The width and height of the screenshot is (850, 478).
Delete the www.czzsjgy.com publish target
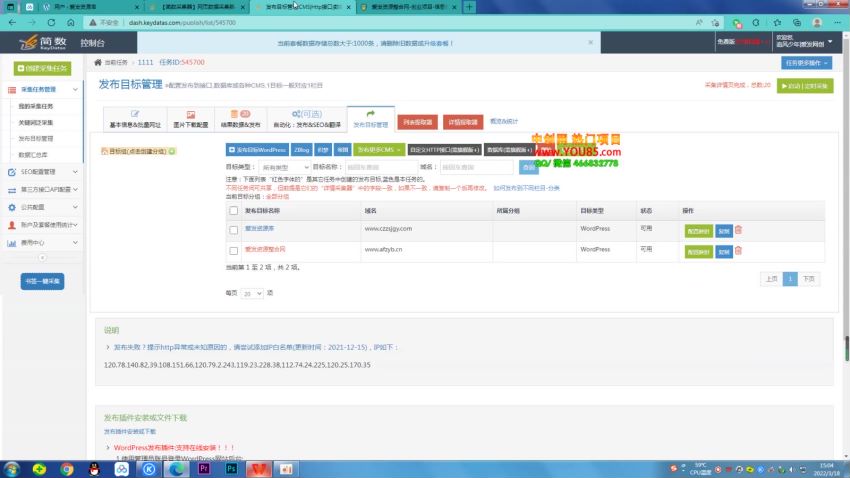(x=738, y=230)
